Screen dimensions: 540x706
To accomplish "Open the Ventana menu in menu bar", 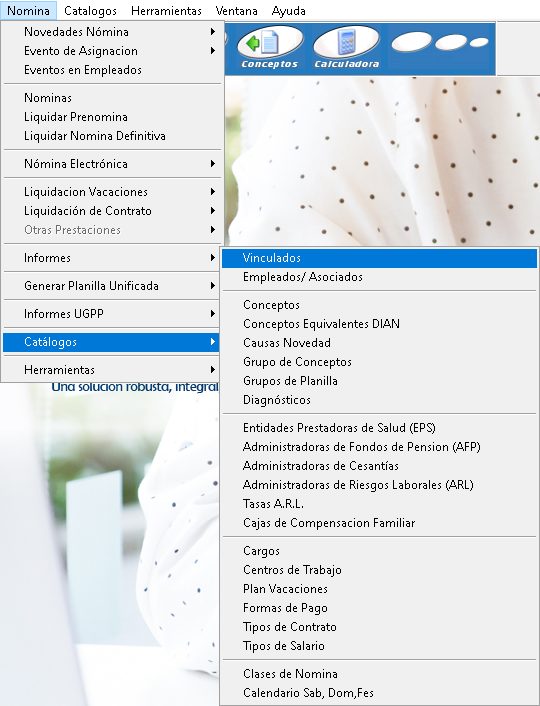I will click(x=236, y=11).
